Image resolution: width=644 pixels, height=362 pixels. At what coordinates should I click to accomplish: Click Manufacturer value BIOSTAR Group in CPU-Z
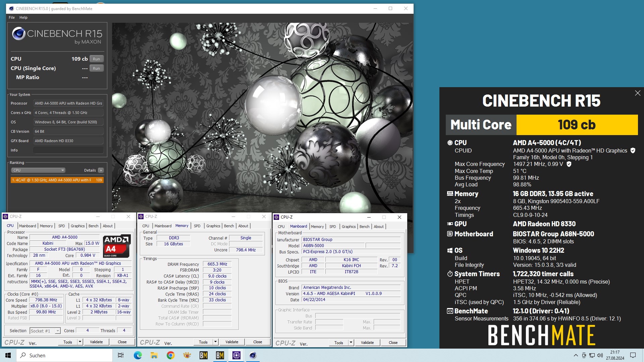click(351, 240)
